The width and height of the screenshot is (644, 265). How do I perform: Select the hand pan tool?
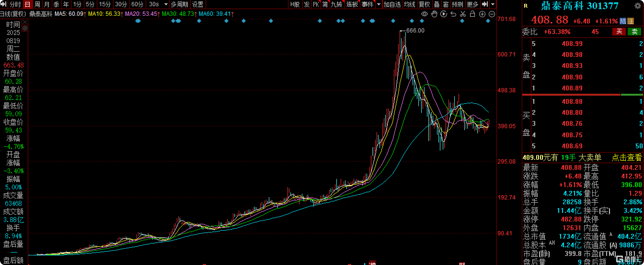pyautogui.click(x=434, y=14)
